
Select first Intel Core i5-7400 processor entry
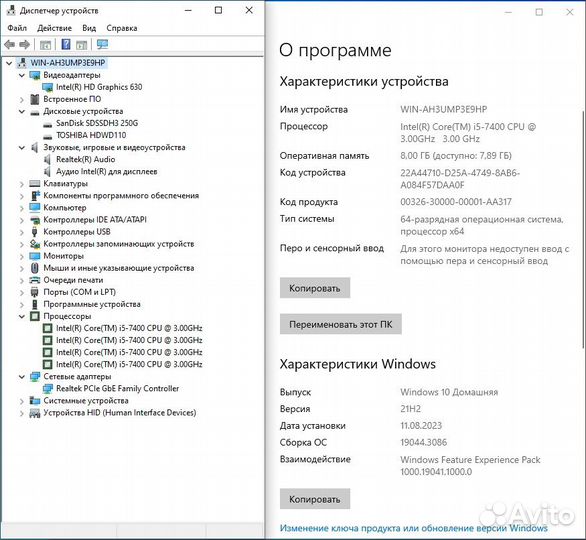(129, 328)
